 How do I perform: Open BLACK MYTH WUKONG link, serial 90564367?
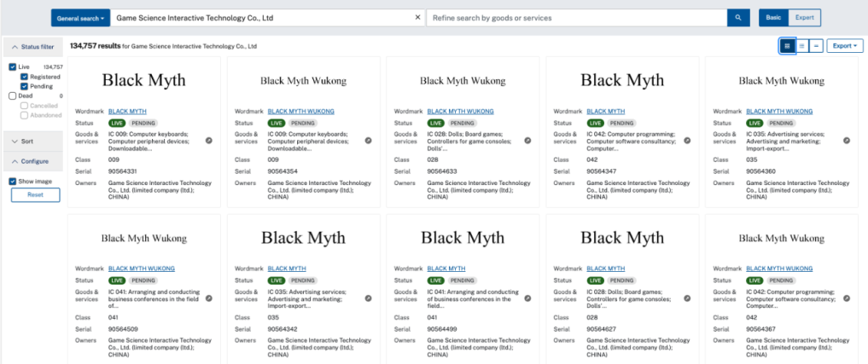[x=779, y=269]
